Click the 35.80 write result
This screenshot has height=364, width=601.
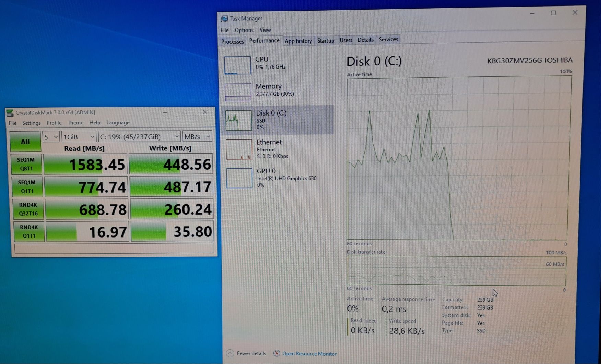point(172,231)
